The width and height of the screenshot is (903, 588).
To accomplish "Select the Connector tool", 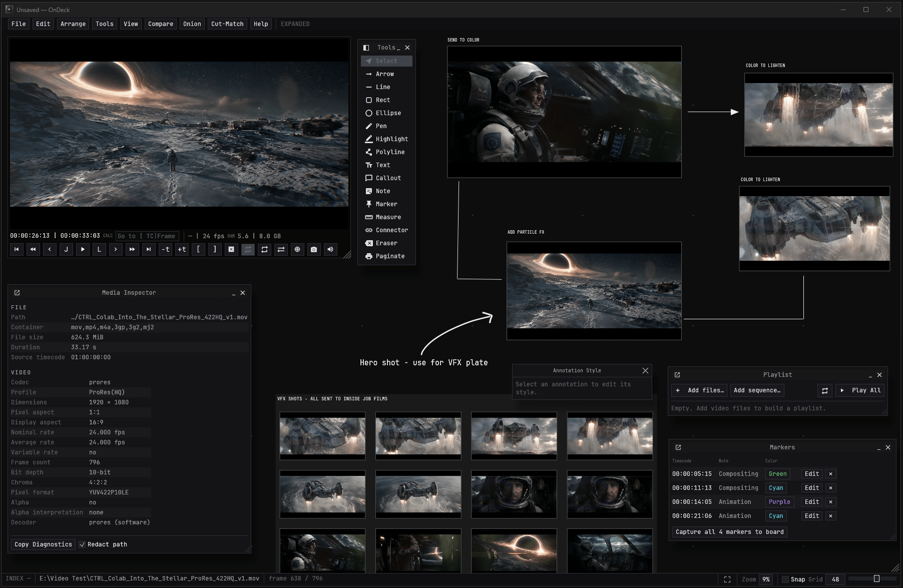I will pyautogui.click(x=386, y=230).
